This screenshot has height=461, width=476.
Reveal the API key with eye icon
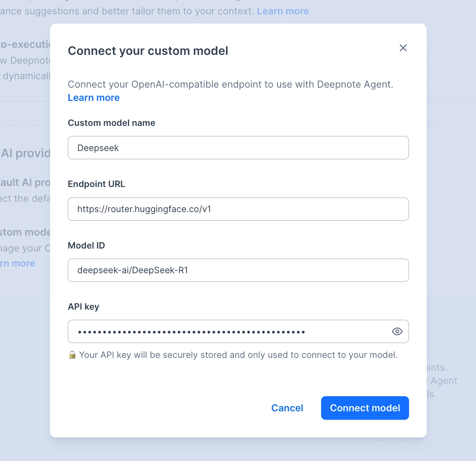tap(397, 331)
